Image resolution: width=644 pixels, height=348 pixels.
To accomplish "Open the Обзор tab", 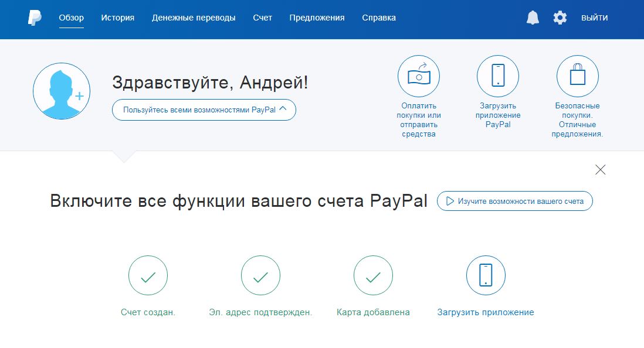I will (x=72, y=18).
